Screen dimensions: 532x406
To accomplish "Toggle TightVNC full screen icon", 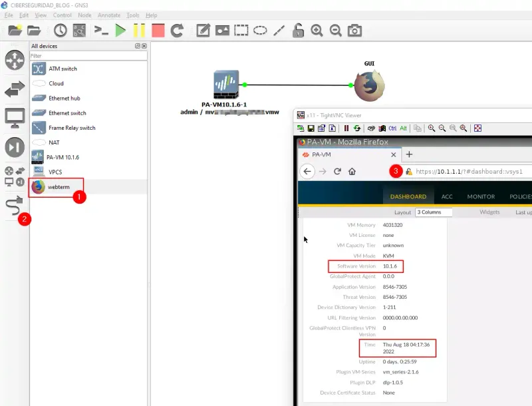I will coord(477,128).
